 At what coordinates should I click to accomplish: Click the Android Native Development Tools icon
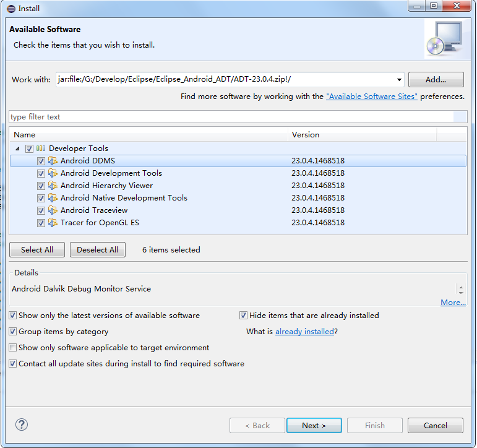(x=53, y=198)
